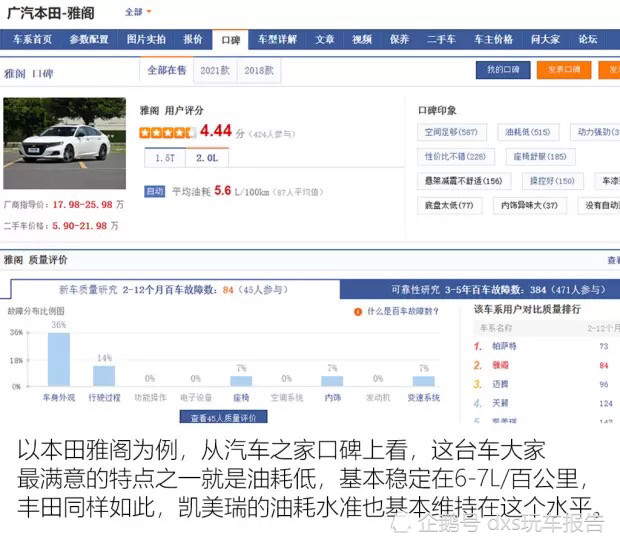Click 油耗低(515) impression tag
The height and width of the screenshot is (544, 620).
[528, 132]
